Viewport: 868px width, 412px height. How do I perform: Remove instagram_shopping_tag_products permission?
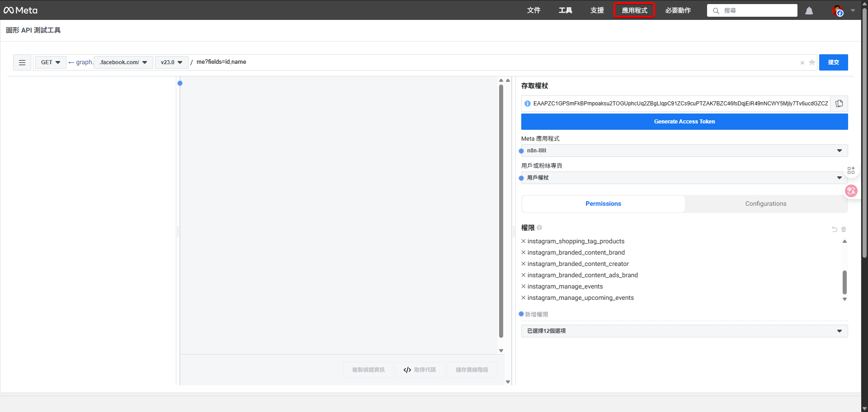524,241
